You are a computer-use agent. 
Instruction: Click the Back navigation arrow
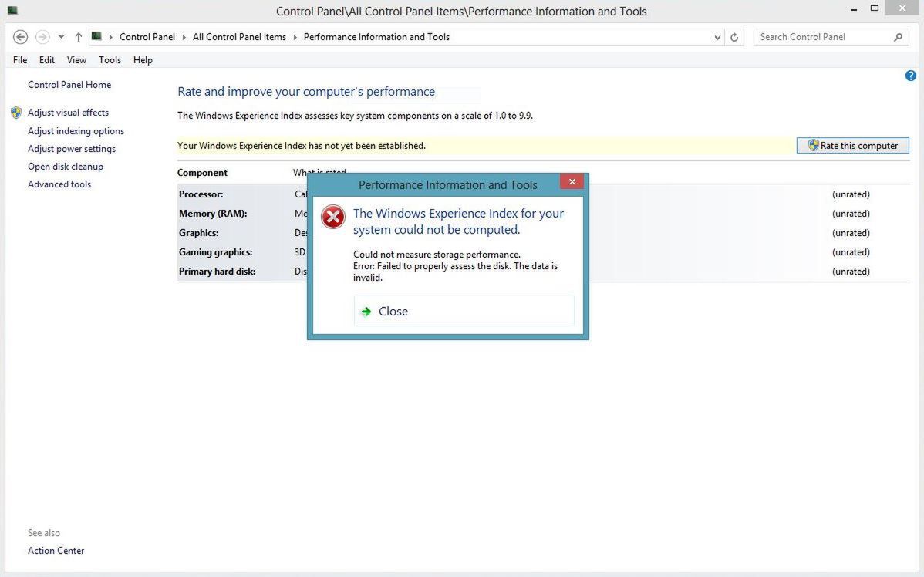(x=20, y=37)
